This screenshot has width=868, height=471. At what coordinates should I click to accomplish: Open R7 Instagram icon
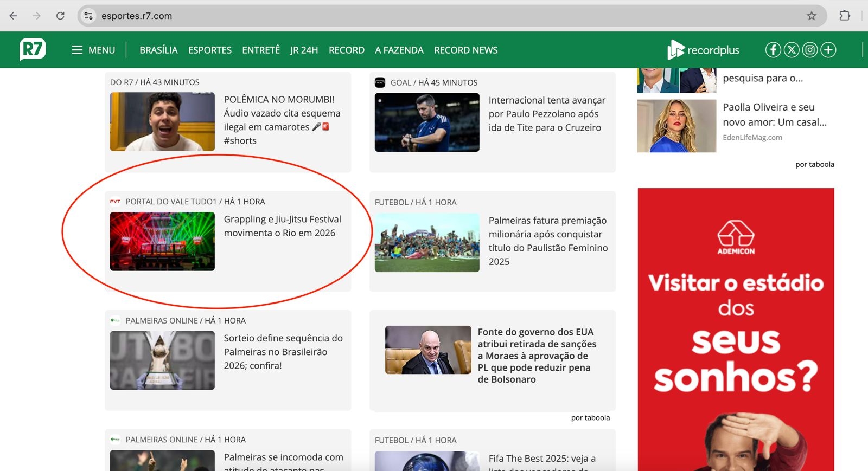click(x=810, y=50)
